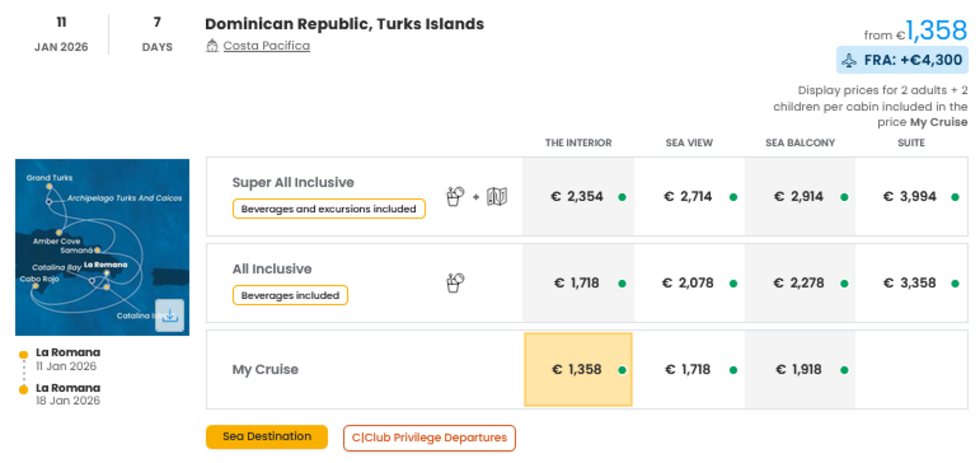980x463 pixels.
Task: Expand the "Beverages and excursions included" badge
Action: click(x=328, y=209)
